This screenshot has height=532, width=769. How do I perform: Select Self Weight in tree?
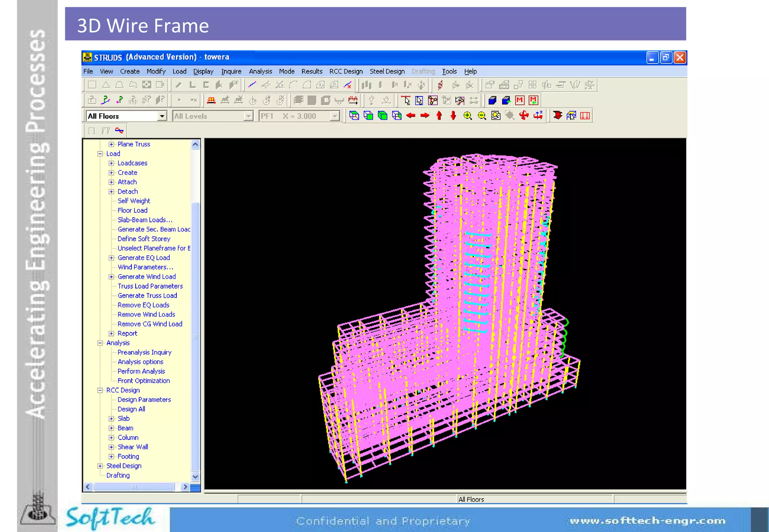click(x=134, y=201)
